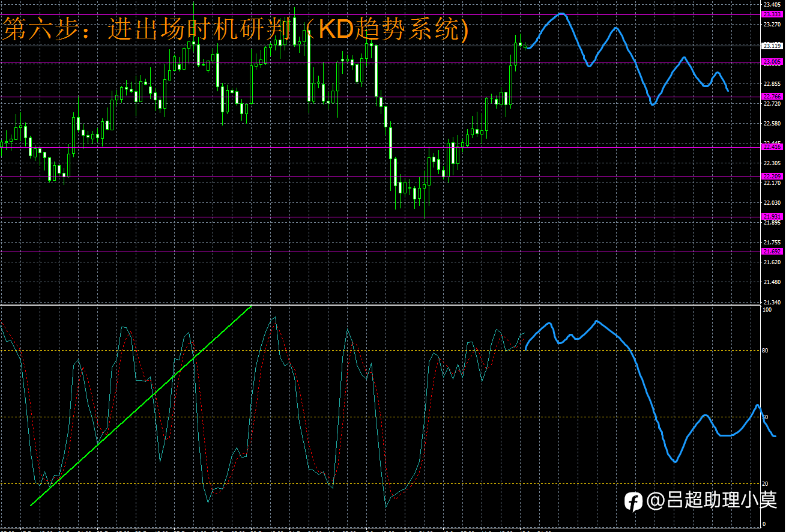The height and width of the screenshot is (532, 786).
Task: Click the 23.405 price axis value
Action: pyautogui.click(x=772, y=4)
